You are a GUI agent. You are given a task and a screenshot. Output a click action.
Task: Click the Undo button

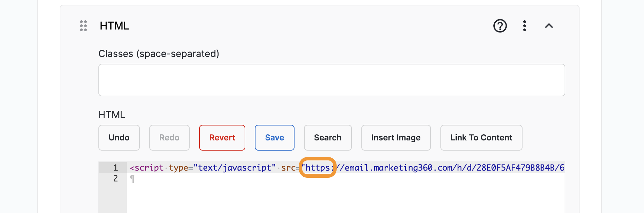(x=119, y=138)
